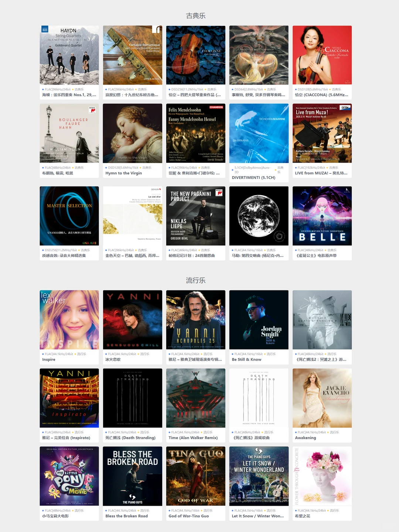The image size is (399, 532).
Task: Open the 'DIVERTIMENTI (5.1CH)' title link
Action: [x=253, y=178]
